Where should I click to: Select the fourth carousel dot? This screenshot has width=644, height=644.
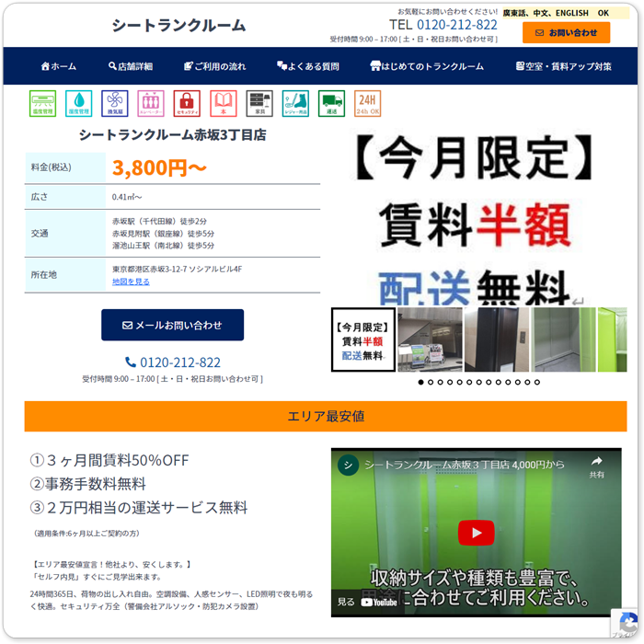[x=450, y=383]
